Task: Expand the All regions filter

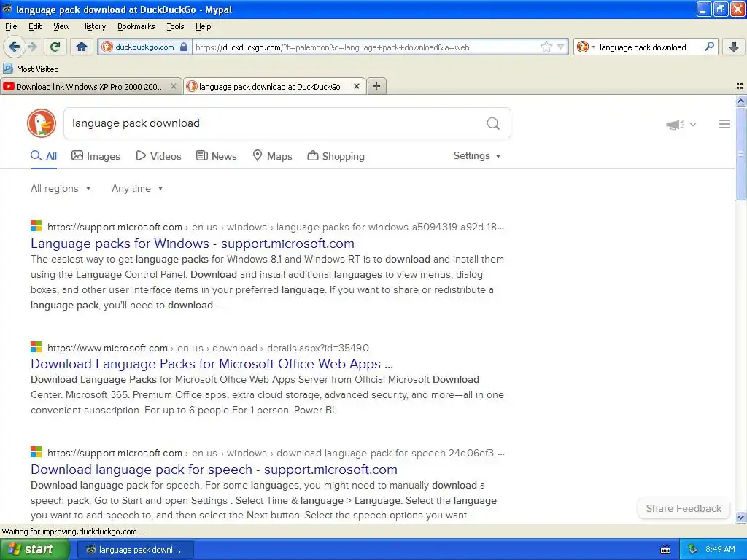Action: pos(61,189)
